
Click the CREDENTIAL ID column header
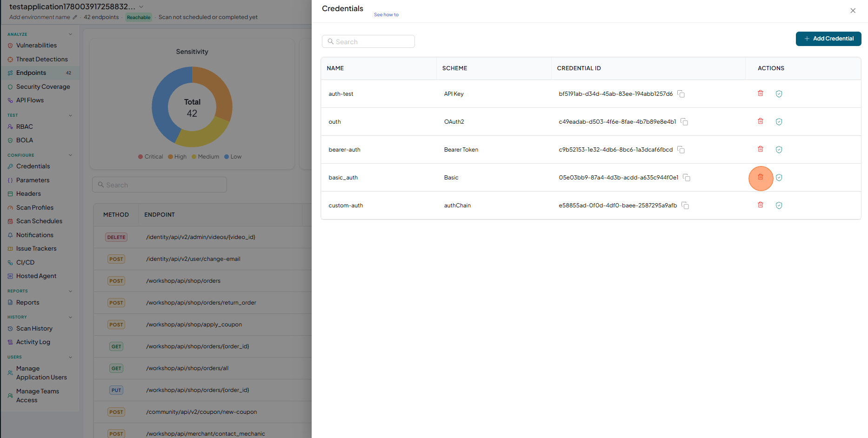pyautogui.click(x=579, y=68)
